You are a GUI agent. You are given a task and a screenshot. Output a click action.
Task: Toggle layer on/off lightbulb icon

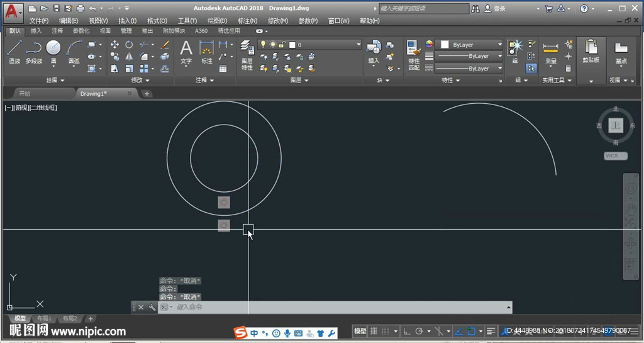263,44
